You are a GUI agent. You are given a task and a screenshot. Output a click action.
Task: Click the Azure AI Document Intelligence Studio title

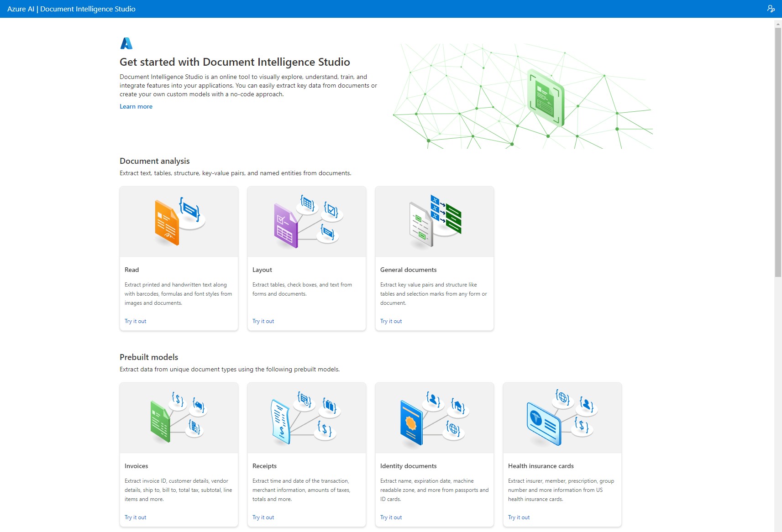(72, 9)
